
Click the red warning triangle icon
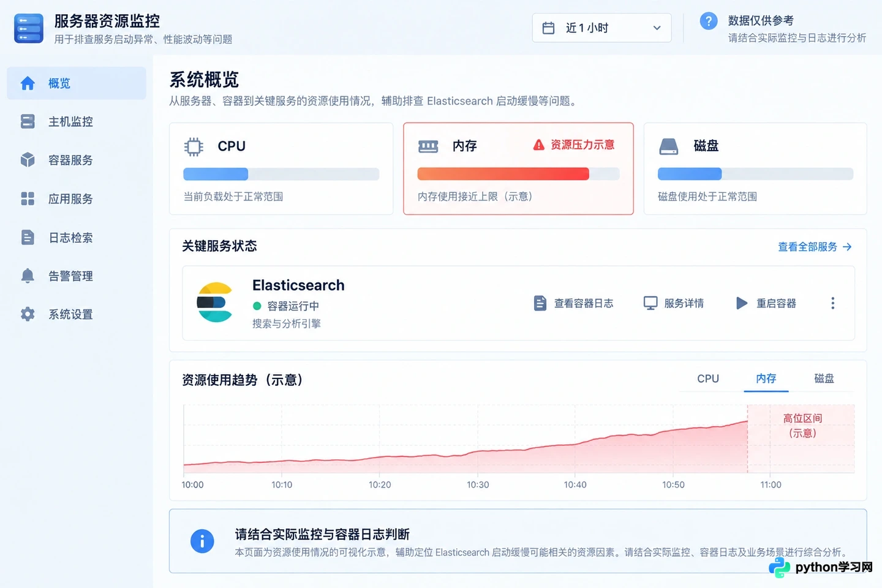538,145
